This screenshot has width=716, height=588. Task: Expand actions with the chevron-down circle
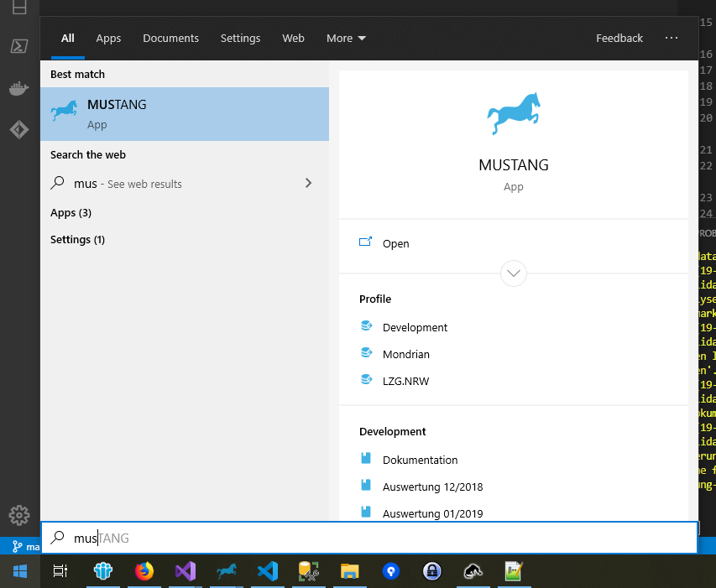coord(513,273)
